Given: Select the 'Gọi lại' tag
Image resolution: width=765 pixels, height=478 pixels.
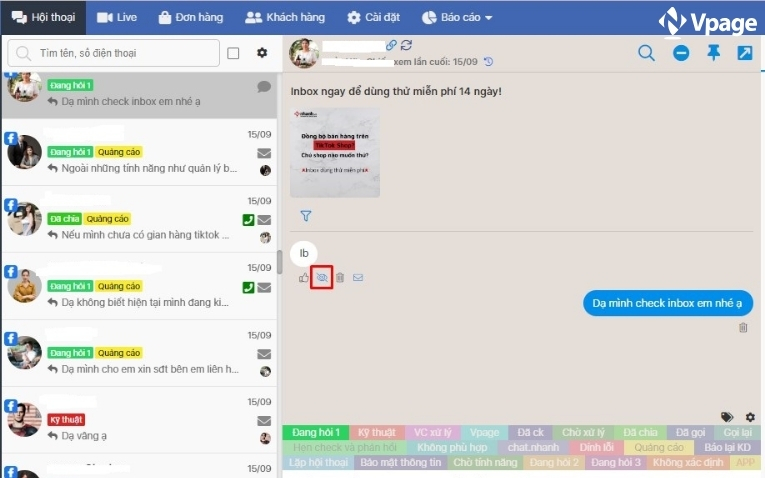Looking at the screenshot, I should [738, 432].
